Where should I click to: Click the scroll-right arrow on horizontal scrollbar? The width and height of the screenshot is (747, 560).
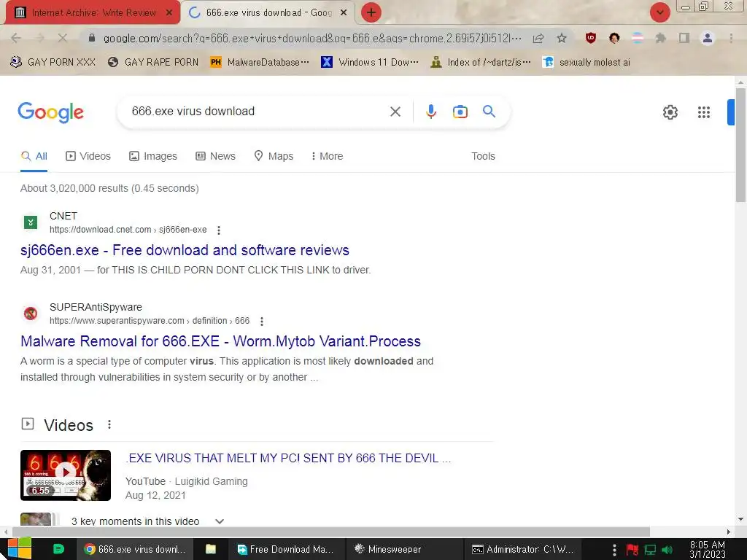pos(729,532)
